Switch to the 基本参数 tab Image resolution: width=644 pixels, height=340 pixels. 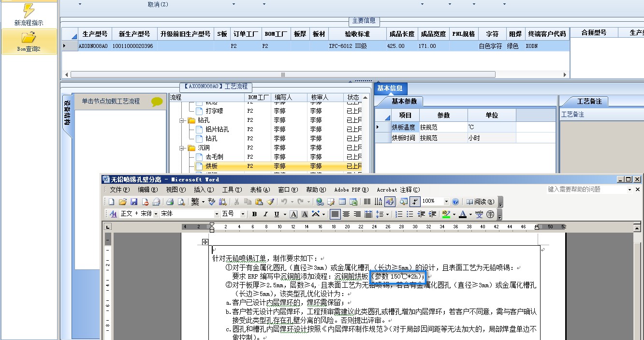point(405,101)
